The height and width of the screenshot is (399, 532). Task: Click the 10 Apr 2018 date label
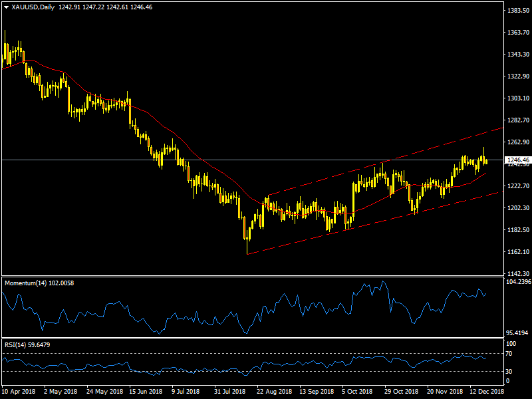19,392
